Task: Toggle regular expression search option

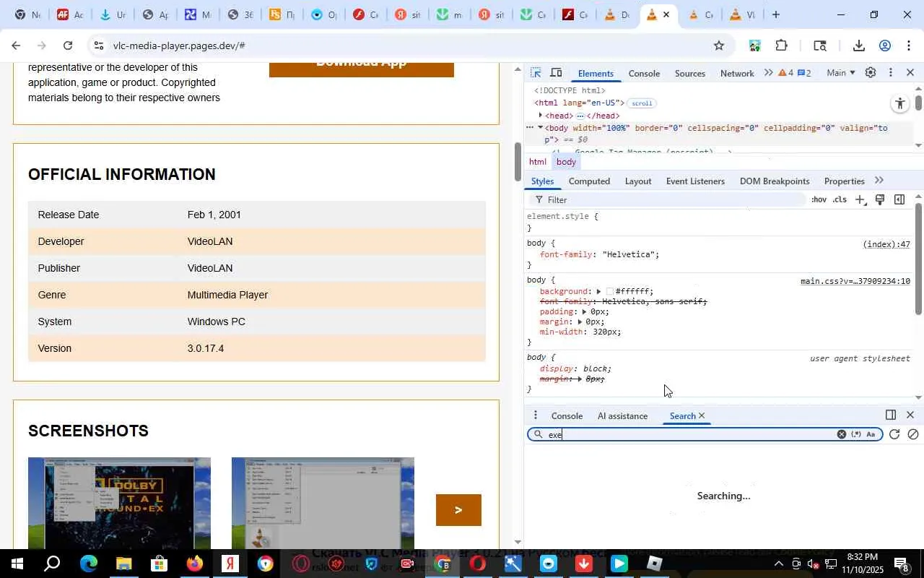Action: click(x=856, y=434)
